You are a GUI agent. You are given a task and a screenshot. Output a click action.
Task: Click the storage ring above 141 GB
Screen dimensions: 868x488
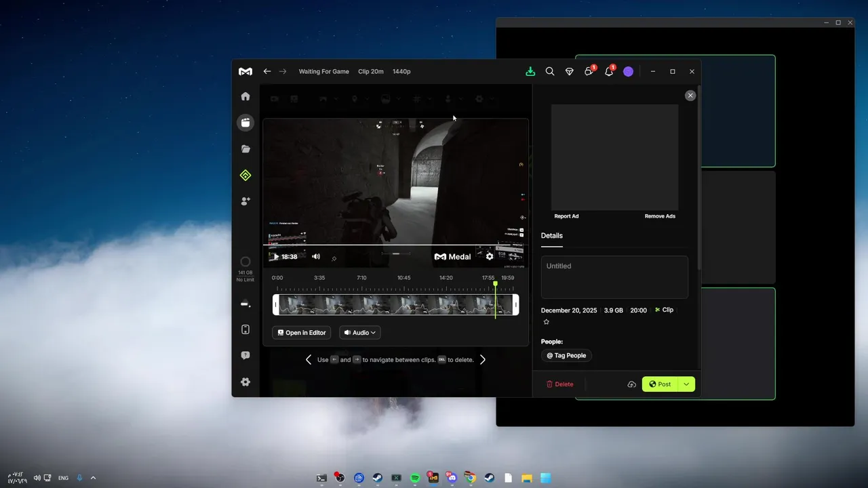point(245,262)
